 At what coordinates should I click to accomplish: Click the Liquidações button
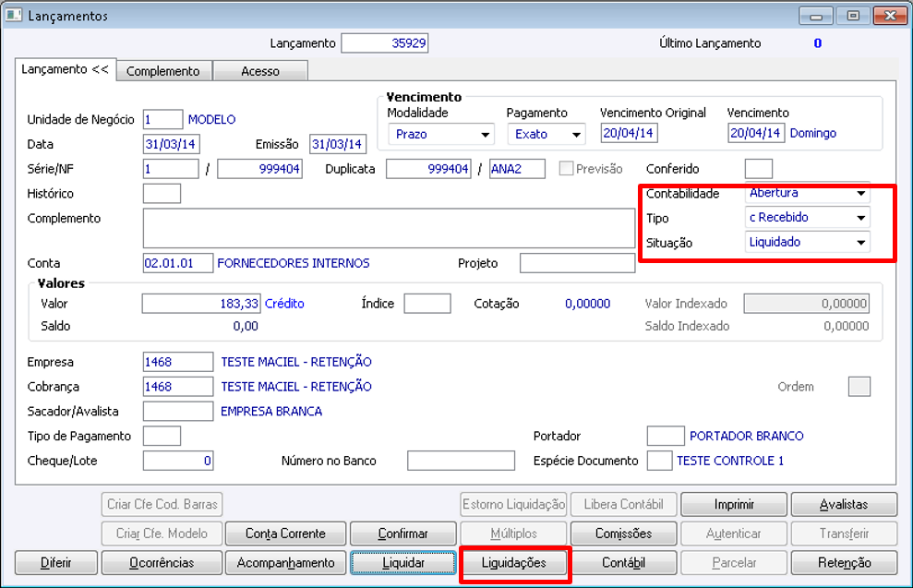click(513, 563)
